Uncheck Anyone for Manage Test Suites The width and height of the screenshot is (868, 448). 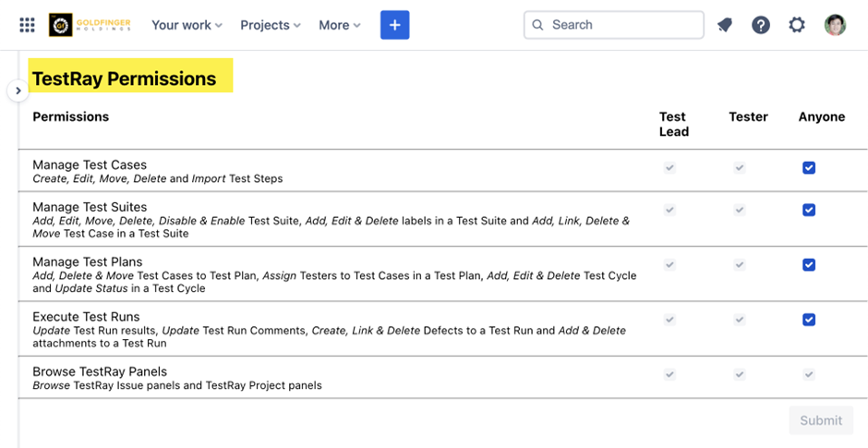[x=809, y=211]
